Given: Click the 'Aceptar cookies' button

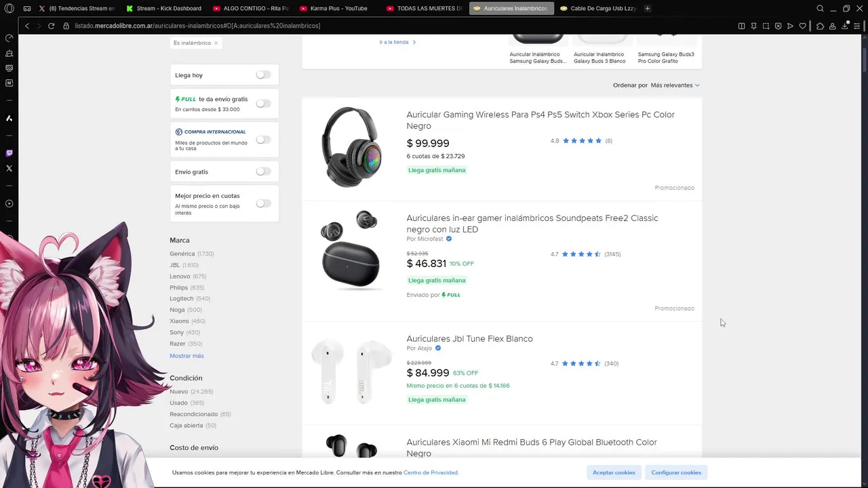Looking at the screenshot, I should point(614,472).
